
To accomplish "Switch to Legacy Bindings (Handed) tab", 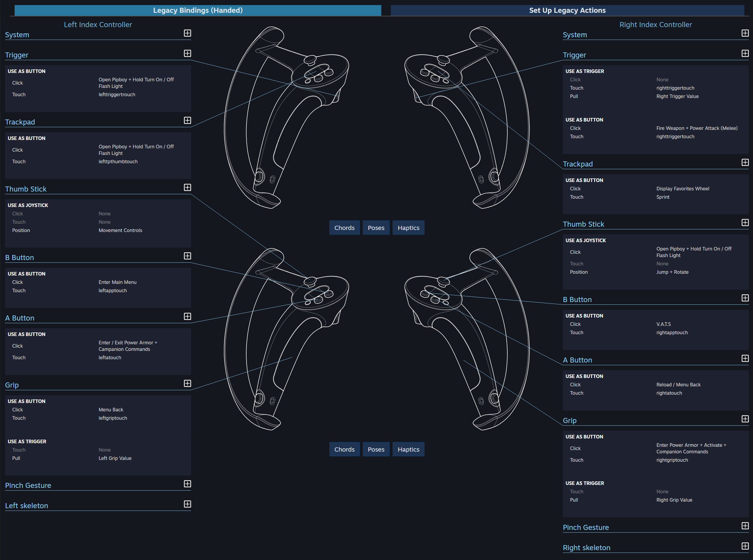I will 198,10.
